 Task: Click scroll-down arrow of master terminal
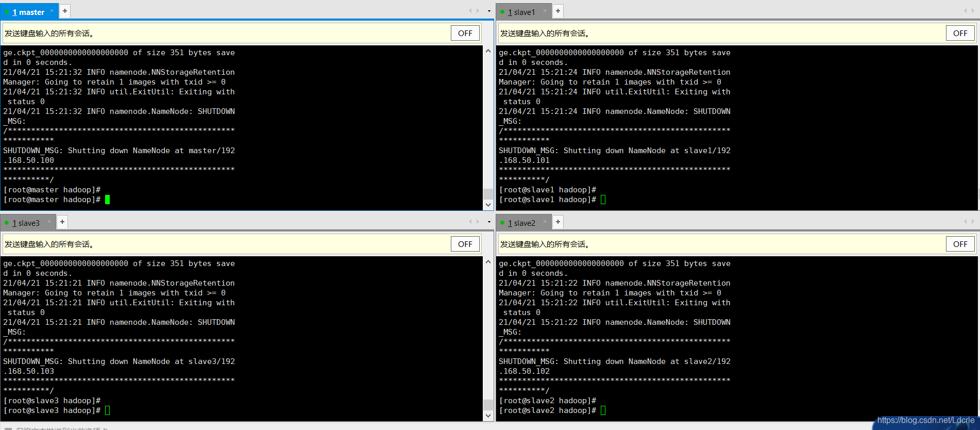488,205
